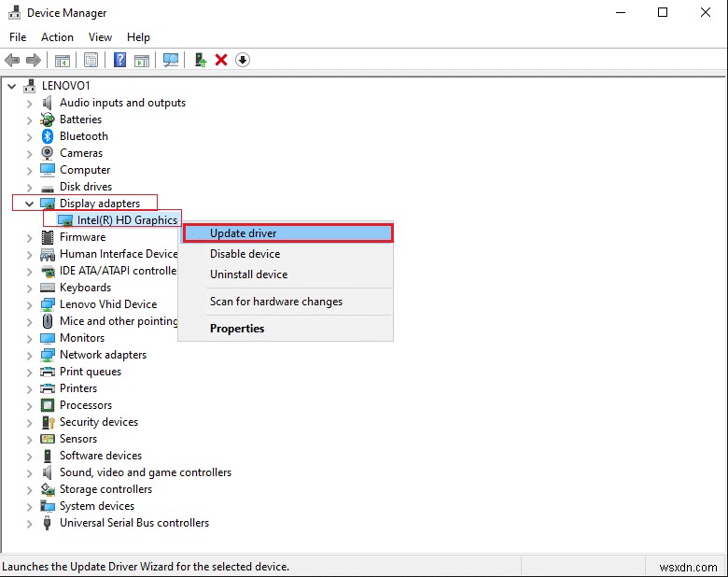Go forward using the toolbar's right arrow

34,60
